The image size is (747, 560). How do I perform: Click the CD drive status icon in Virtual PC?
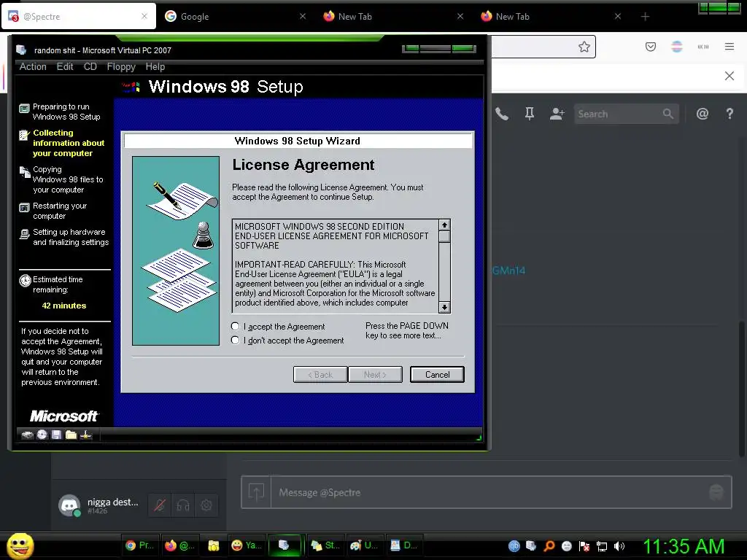tap(42, 435)
